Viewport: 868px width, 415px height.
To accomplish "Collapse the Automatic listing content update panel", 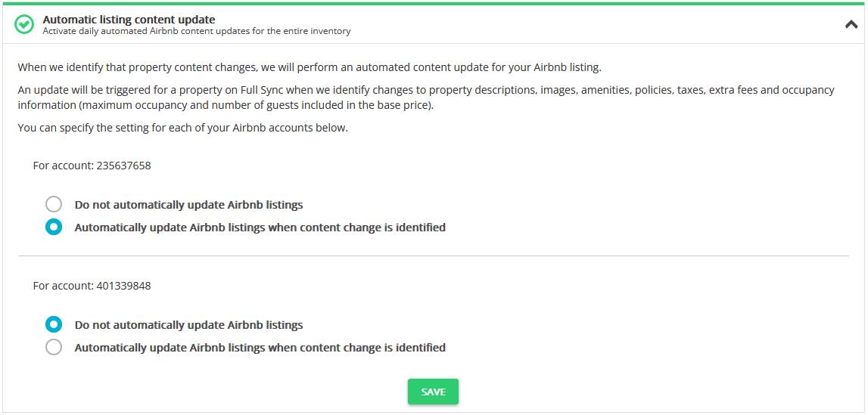I will tap(851, 24).
